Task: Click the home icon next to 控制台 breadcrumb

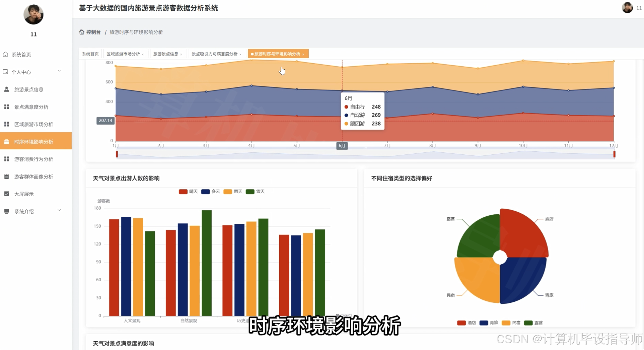Action: 82,32
